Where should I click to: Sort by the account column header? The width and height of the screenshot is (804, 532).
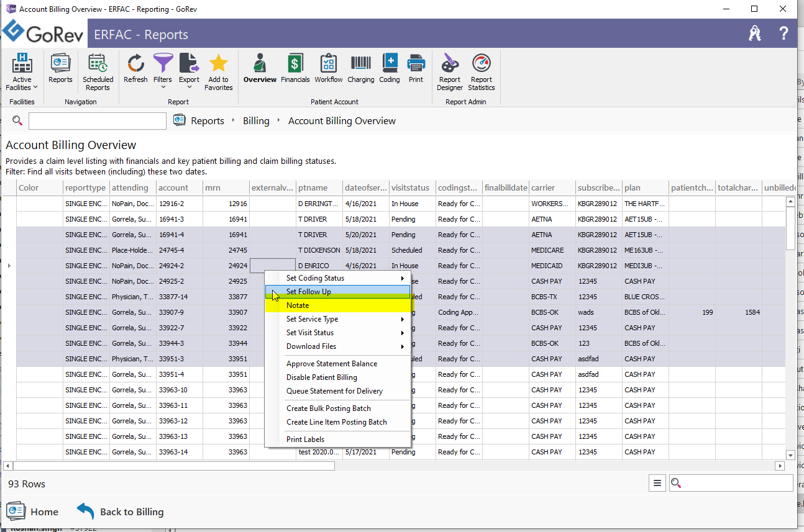point(180,187)
